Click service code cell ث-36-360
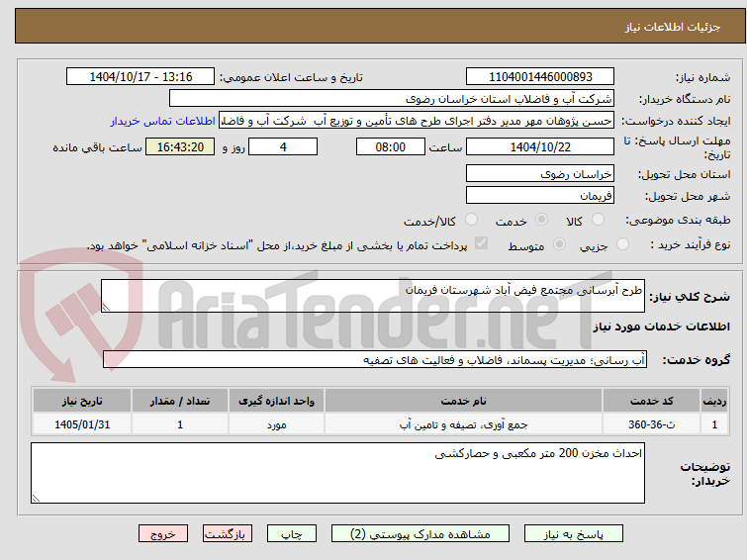 coord(651,424)
